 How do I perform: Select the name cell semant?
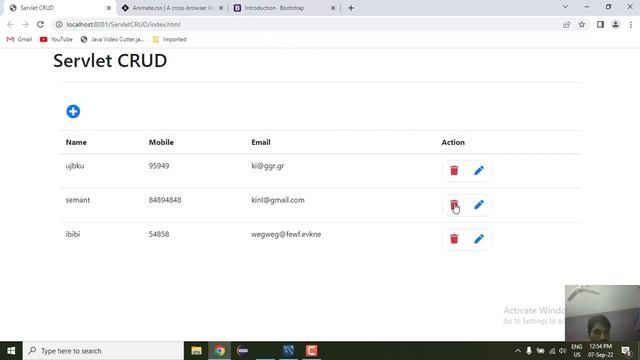(78, 200)
